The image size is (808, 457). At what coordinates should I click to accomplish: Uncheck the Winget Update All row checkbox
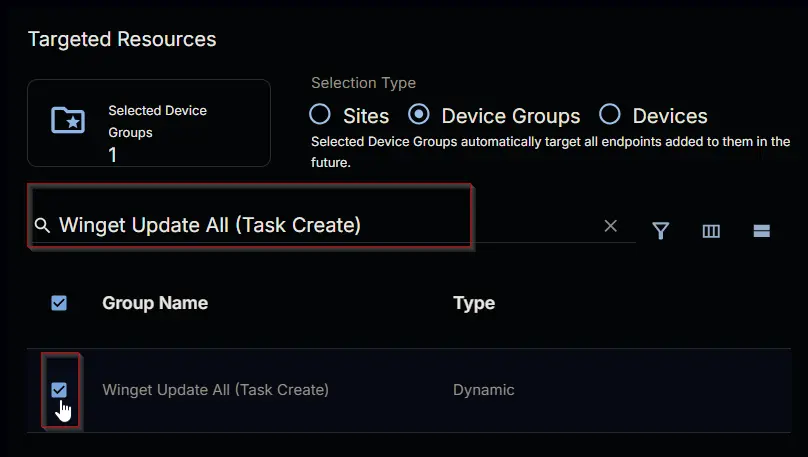point(59,390)
